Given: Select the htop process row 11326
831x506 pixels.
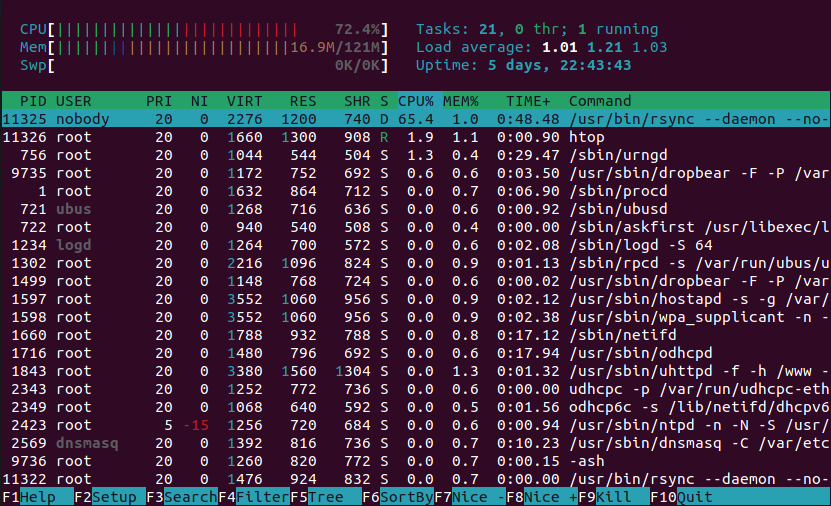Looking at the screenshot, I should click(x=416, y=137).
